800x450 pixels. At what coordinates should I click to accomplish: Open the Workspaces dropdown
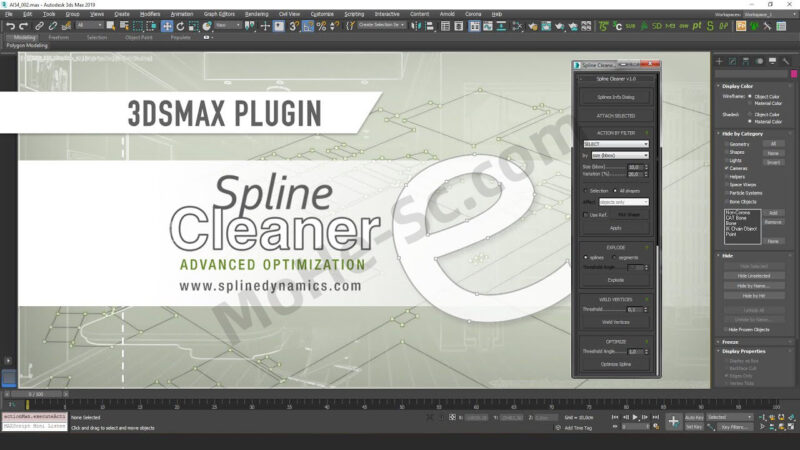coord(770,14)
